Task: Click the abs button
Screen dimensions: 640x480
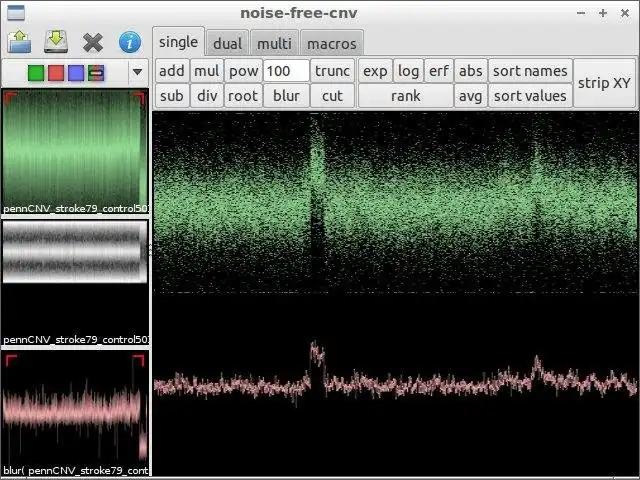Action: point(471,71)
